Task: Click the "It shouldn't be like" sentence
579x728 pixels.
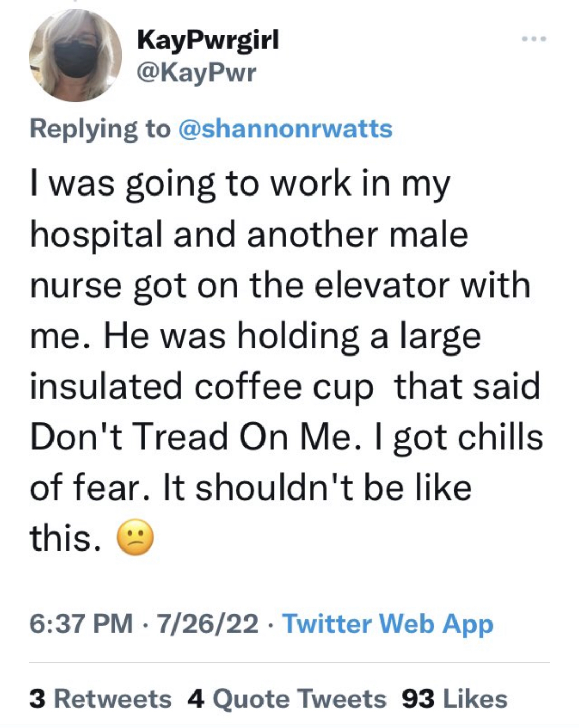Action: pyautogui.click(x=317, y=488)
